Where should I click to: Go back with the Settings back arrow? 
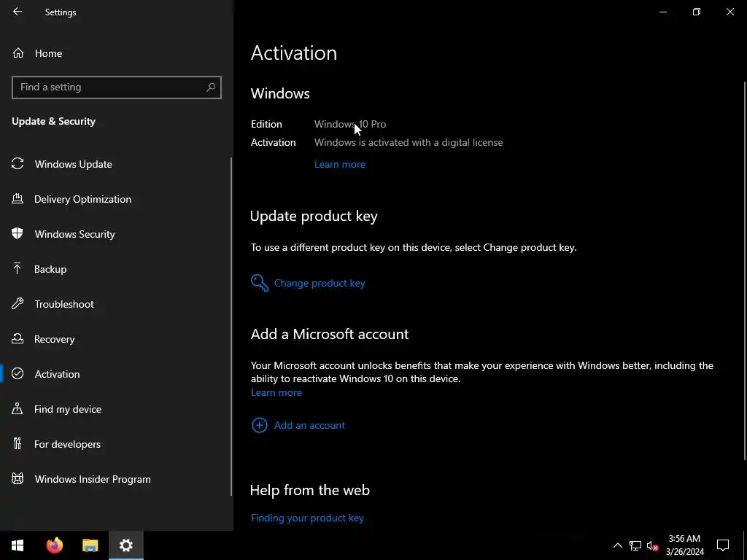coord(18,12)
